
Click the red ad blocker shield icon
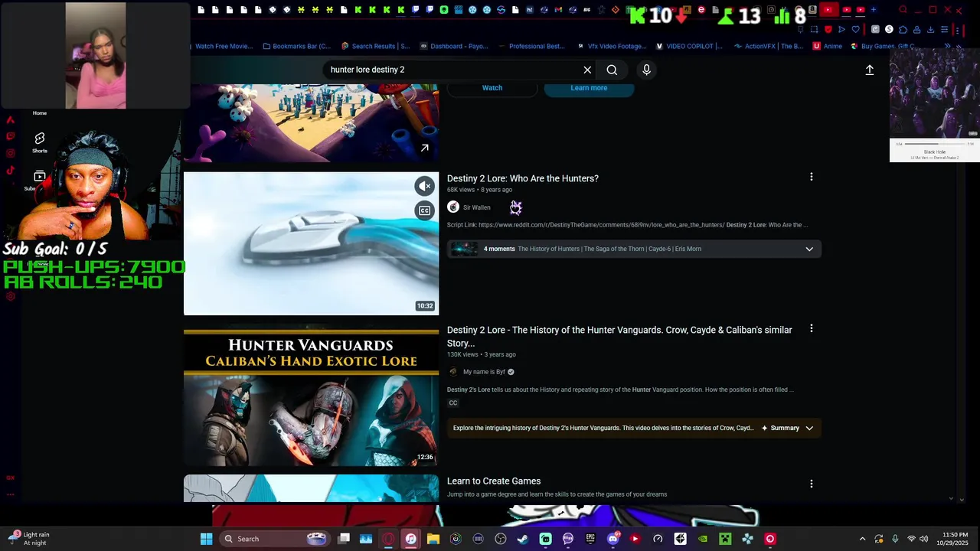[828, 30]
